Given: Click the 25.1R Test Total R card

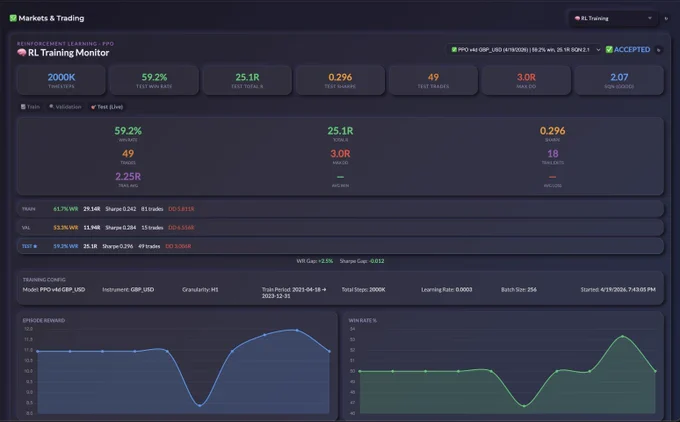Looking at the screenshot, I should (x=247, y=80).
